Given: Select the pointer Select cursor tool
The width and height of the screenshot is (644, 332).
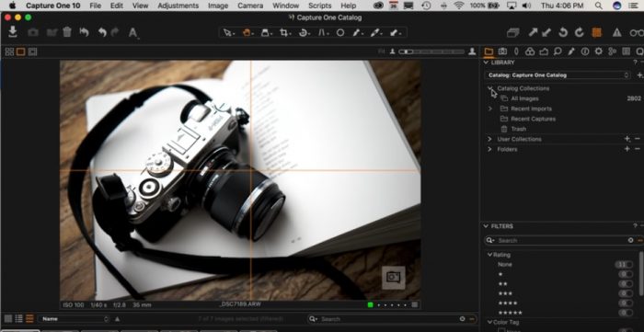Looking at the screenshot, I should point(228,32).
